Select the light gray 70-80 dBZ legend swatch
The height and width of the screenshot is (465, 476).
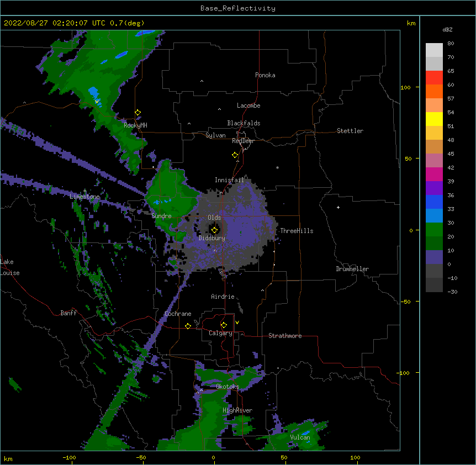[x=434, y=50]
